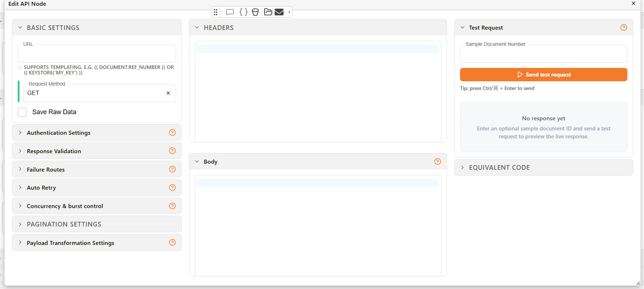644x289 pixels.
Task: Click the Send test request button
Action: (x=544, y=75)
